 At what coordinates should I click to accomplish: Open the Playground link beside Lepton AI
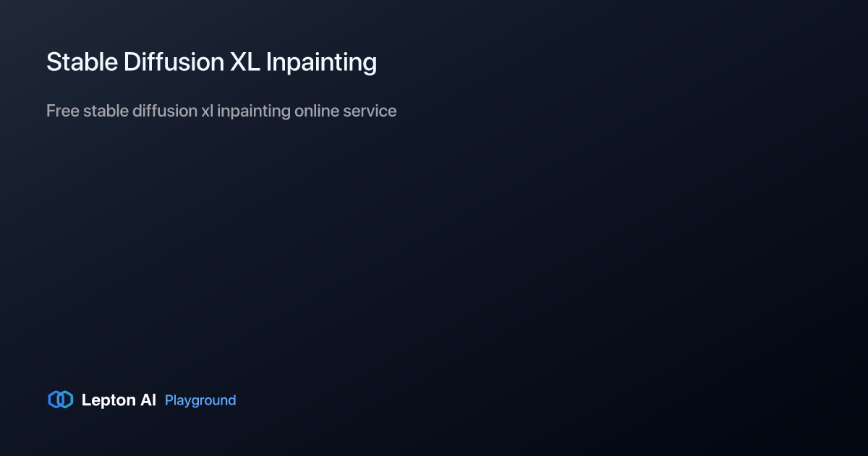pos(200,400)
